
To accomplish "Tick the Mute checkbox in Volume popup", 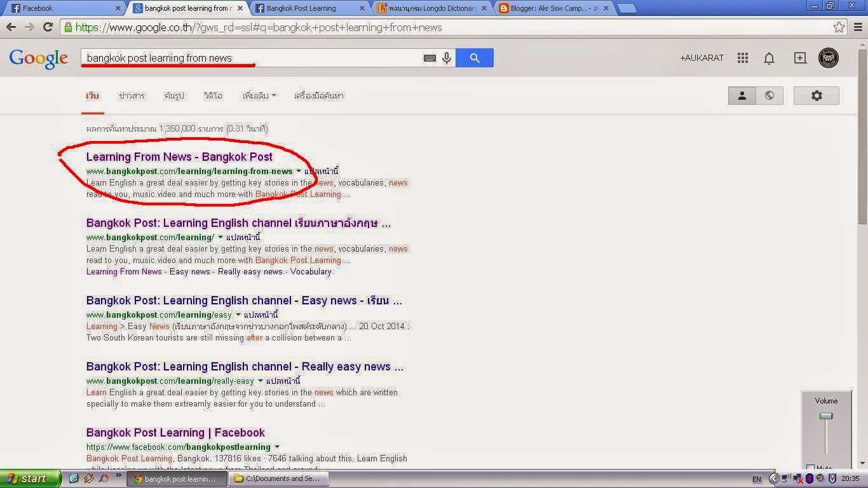I will click(810, 468).
